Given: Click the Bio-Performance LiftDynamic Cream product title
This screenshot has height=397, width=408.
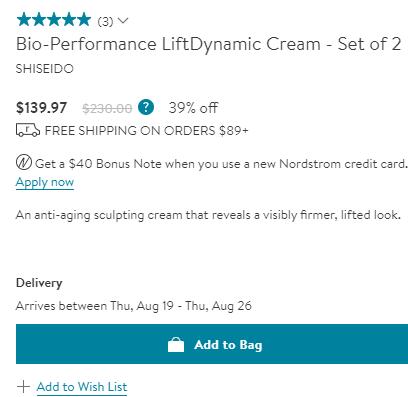Looking at the screenshot, I should [208, 44].
